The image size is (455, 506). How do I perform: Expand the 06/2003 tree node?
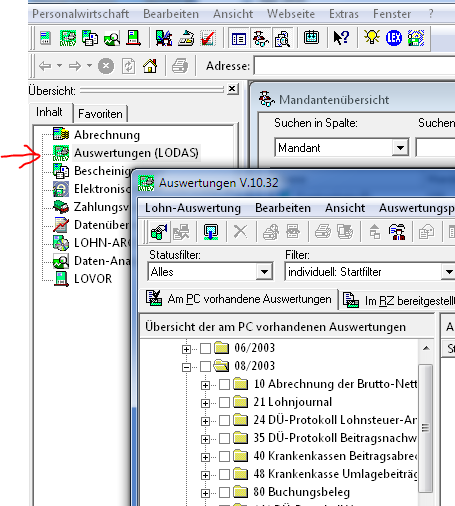186,349
